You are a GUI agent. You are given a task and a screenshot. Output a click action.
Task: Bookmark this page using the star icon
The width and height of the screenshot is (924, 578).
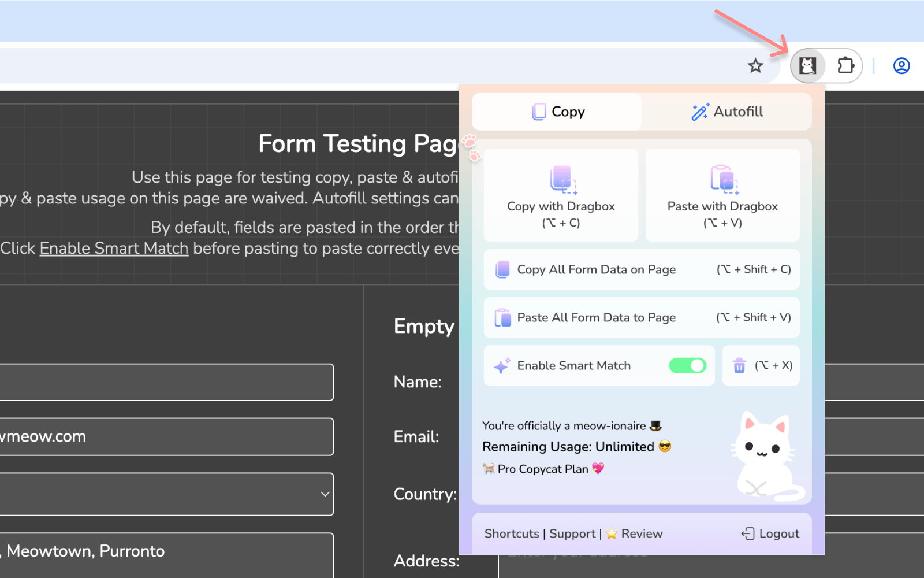tap(755, 65)
